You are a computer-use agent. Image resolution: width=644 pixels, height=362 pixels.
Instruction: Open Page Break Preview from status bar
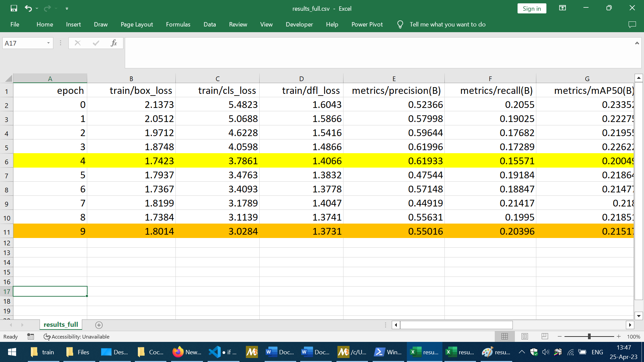[544, 336]
